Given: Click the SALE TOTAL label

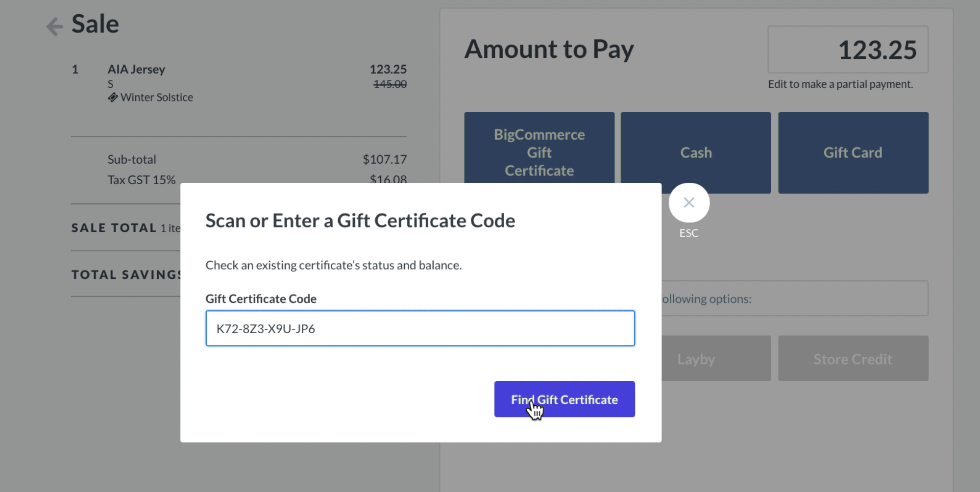Looking at the screenshot, I should [x=114, y=228].
